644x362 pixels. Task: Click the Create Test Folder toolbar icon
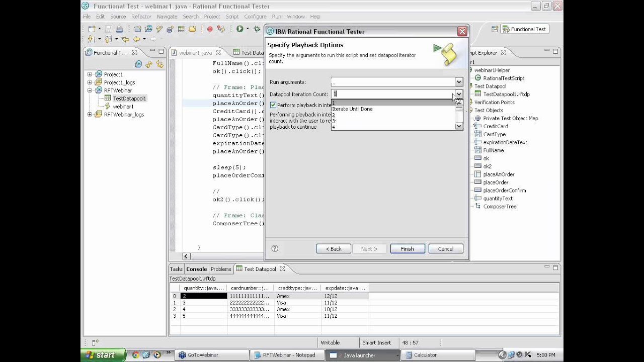(x=192, y=29)
